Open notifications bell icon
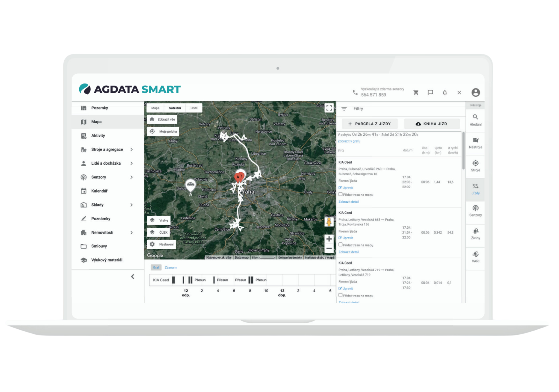 [x=445, y=93]
